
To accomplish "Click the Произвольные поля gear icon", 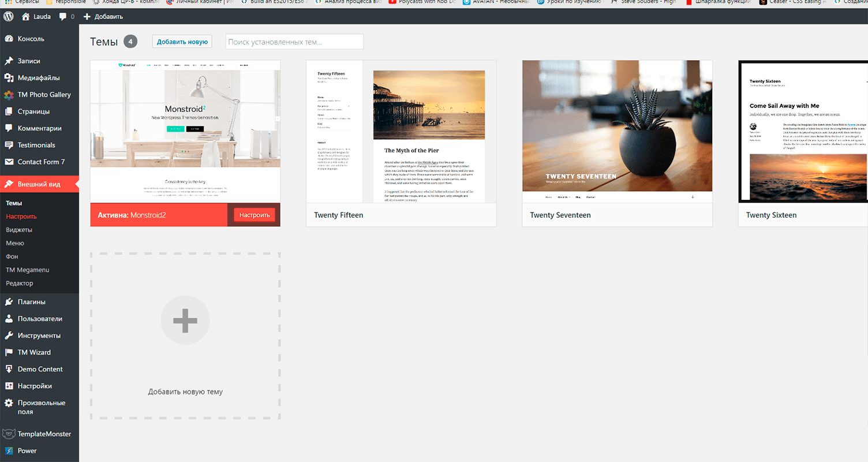I will click(9, 403).
